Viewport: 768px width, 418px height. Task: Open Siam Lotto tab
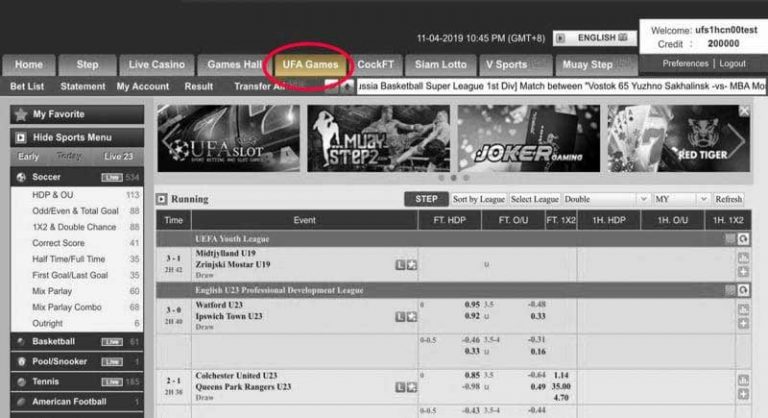[441, 65]
